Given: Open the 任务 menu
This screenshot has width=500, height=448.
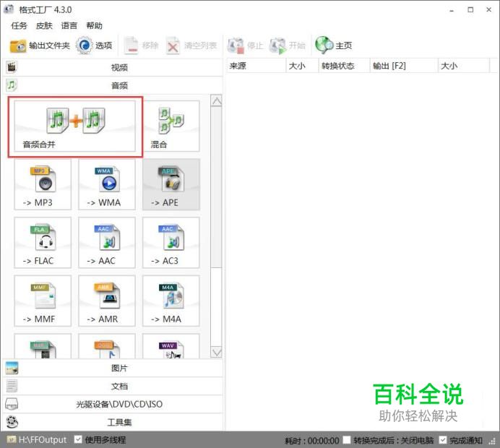Looking at the screenshot, I should (x=19, y=25).
